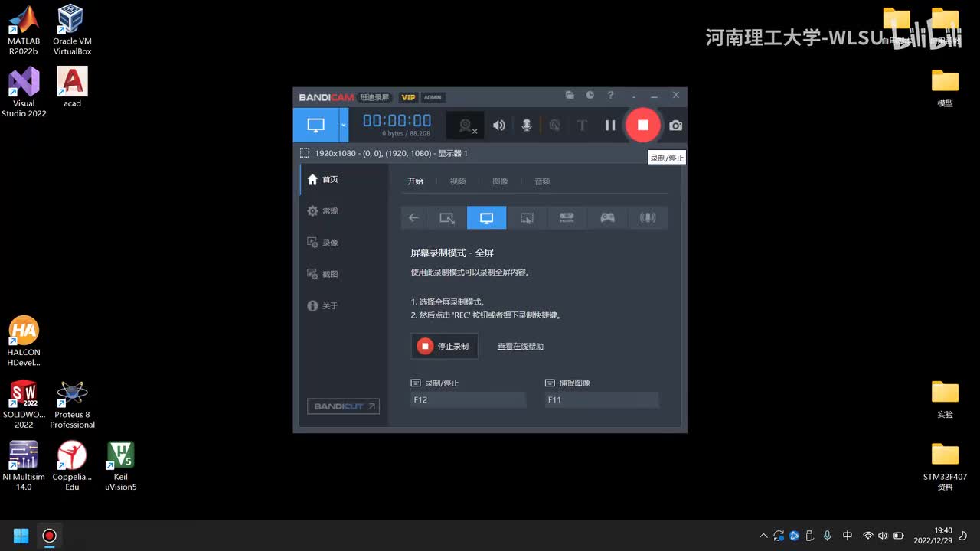Viewport: 980px width, 551px height.
Task: Switch to the 开始 tab
Action: coord(415,181)
